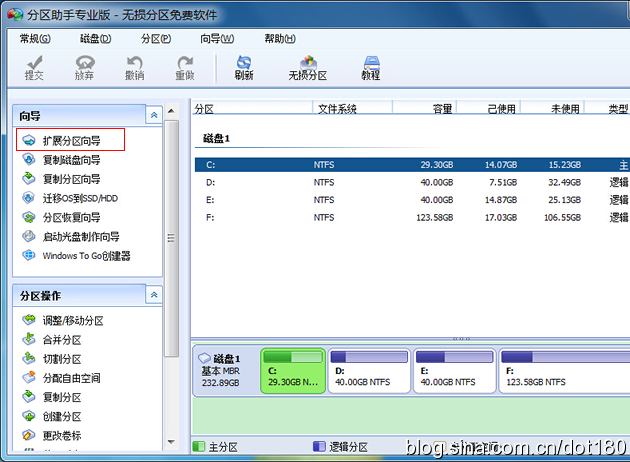The width and height of the screenshot is (630, 462).
Task: Click the 迁移OS到SSD/HDD icon
Action: 29,198
